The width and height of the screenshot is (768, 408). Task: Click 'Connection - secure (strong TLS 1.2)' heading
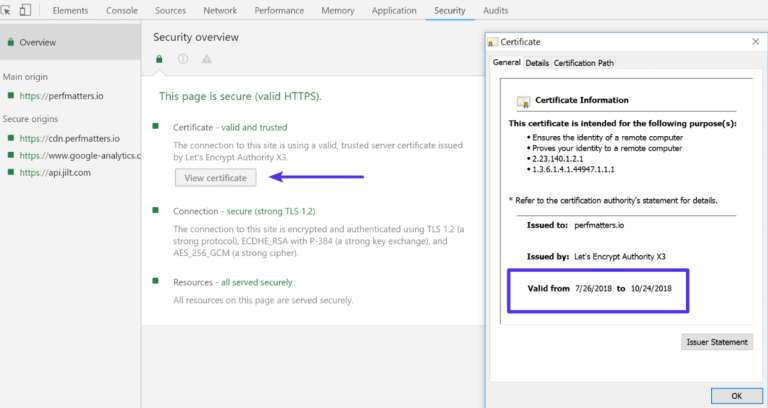click(244, 211)
